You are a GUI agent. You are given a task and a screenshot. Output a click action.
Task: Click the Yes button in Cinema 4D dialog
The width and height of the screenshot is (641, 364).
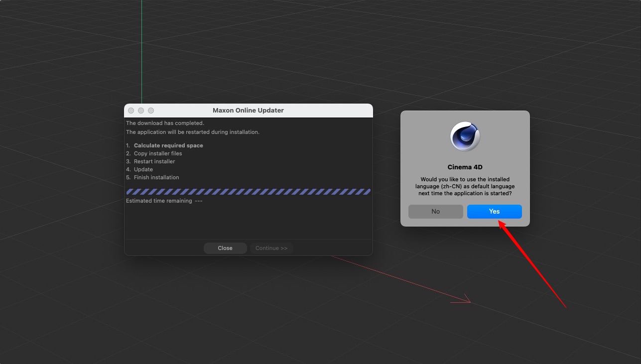point(494,212)
